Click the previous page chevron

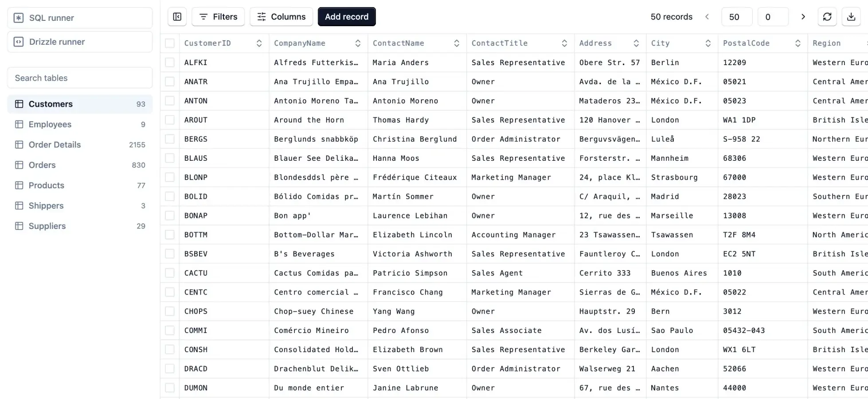(707, 16)
